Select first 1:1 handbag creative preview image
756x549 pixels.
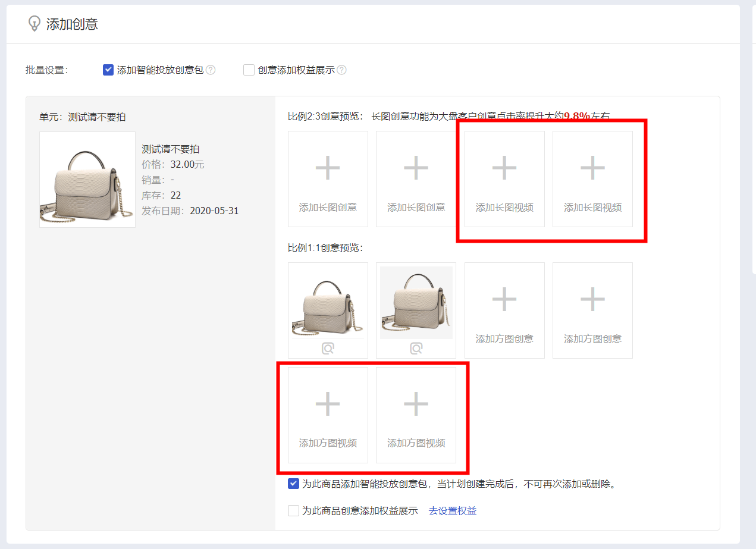(328, 302)
